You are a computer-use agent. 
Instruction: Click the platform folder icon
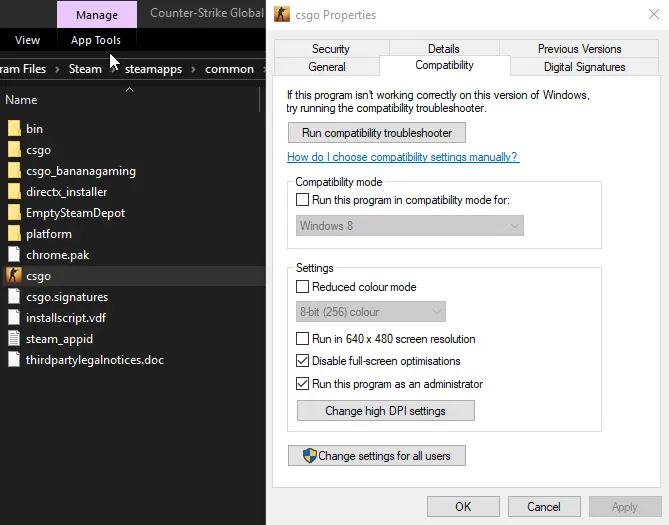[14, 233]
